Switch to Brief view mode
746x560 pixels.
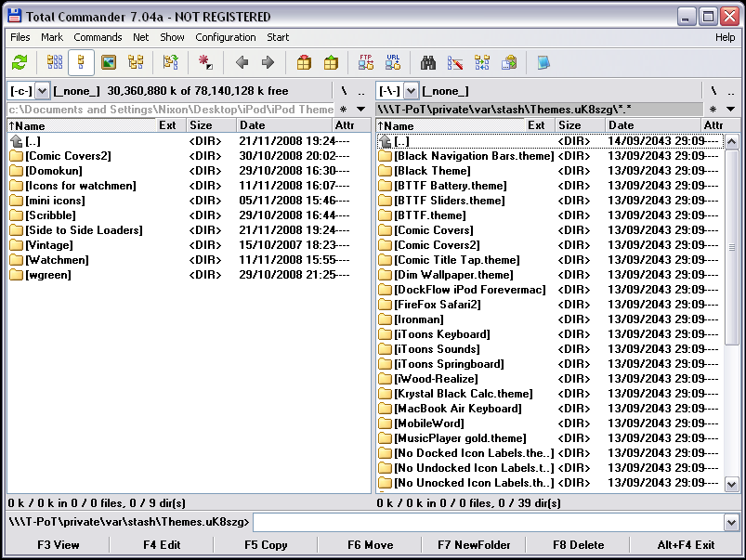54,62
